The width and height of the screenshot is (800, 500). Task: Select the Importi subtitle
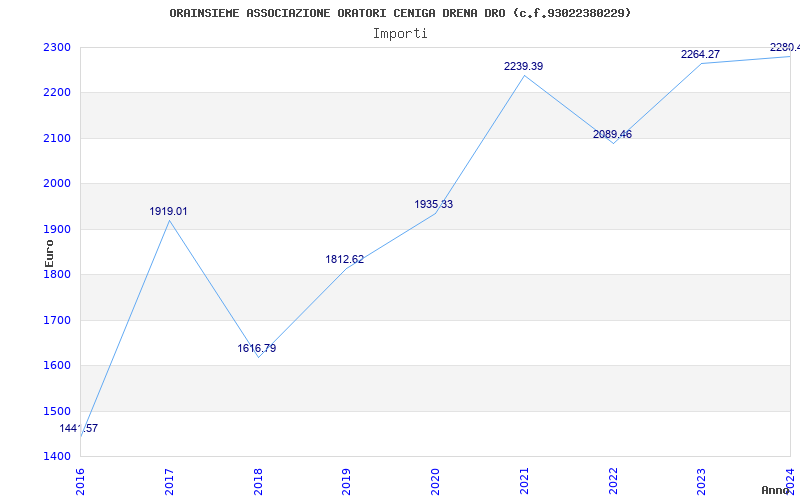pos(400,34)
